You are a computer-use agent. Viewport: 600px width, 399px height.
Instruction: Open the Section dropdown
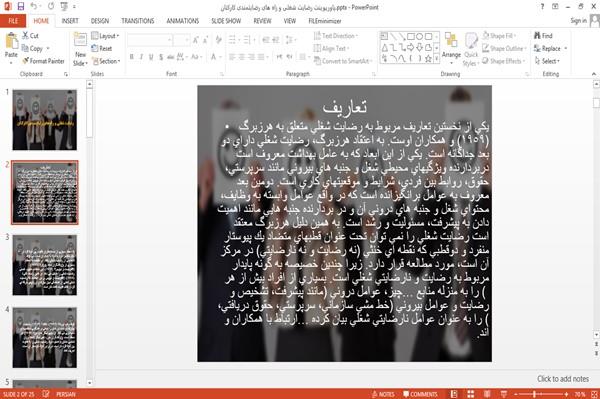[106, 61]
